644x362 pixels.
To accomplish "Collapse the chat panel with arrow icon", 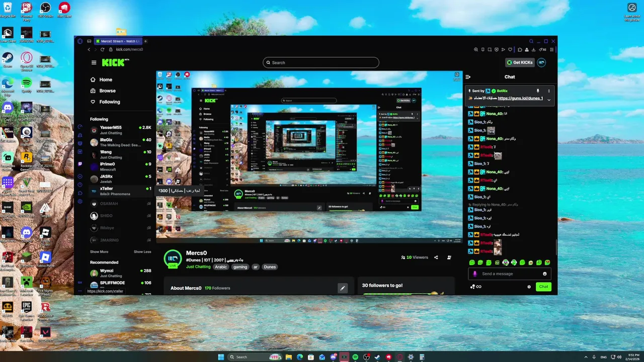I will click(468, 77).
